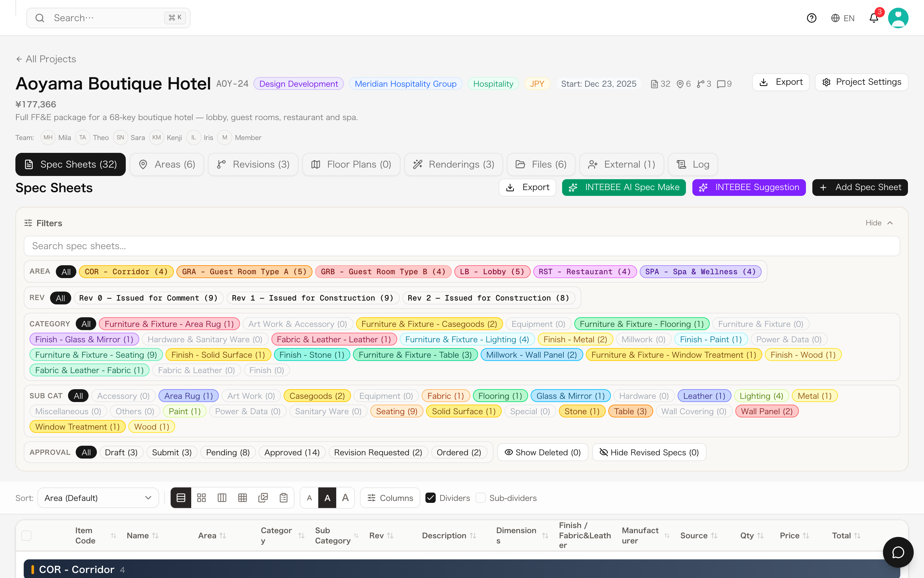Screen dimensions: 924x578
Task: Check the select-all rows checkbox
Action: (26, 536)
